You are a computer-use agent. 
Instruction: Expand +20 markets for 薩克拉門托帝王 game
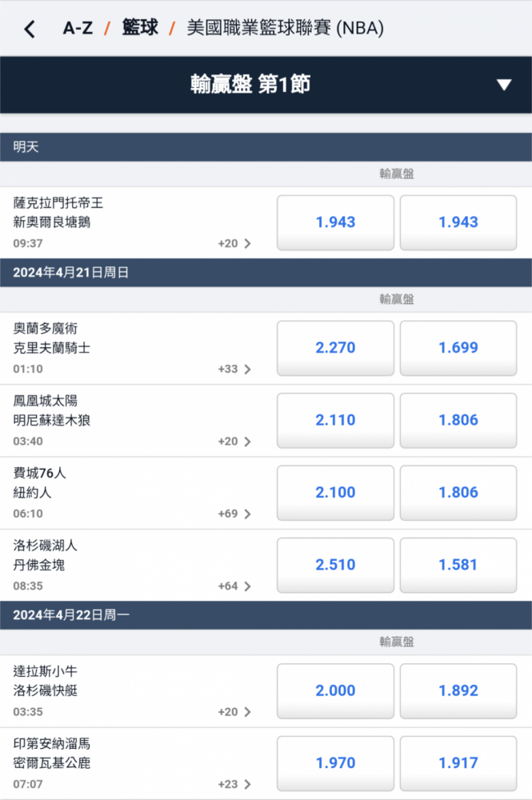point(234,243)
